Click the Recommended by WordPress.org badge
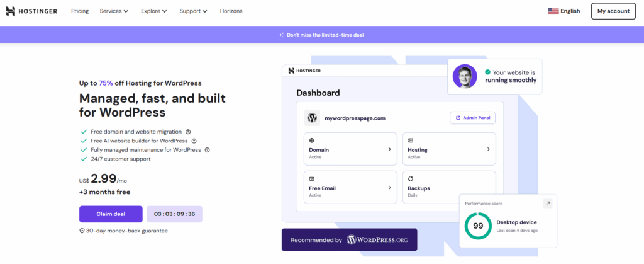This screenshot has width=644, height=264. click(x=349, y=239)
